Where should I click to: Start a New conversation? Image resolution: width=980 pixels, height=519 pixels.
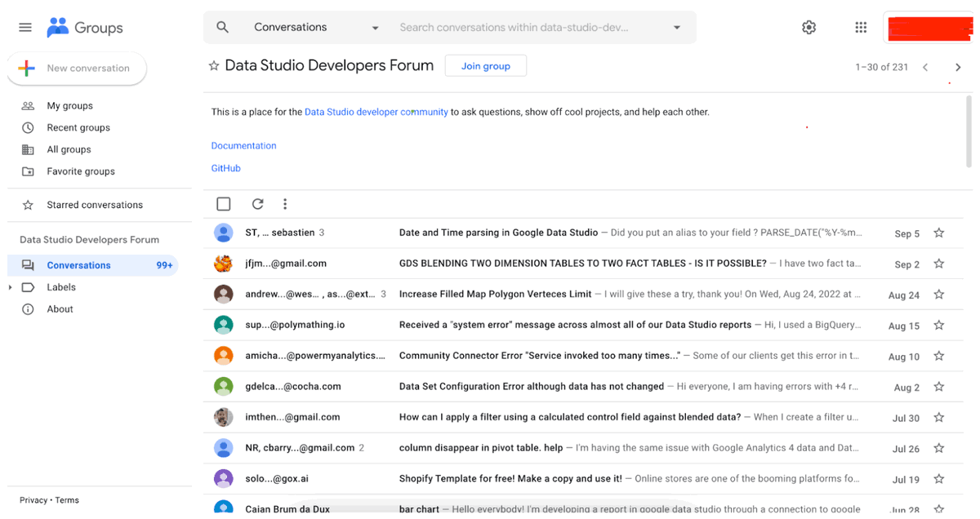click(x=77, y=68)
